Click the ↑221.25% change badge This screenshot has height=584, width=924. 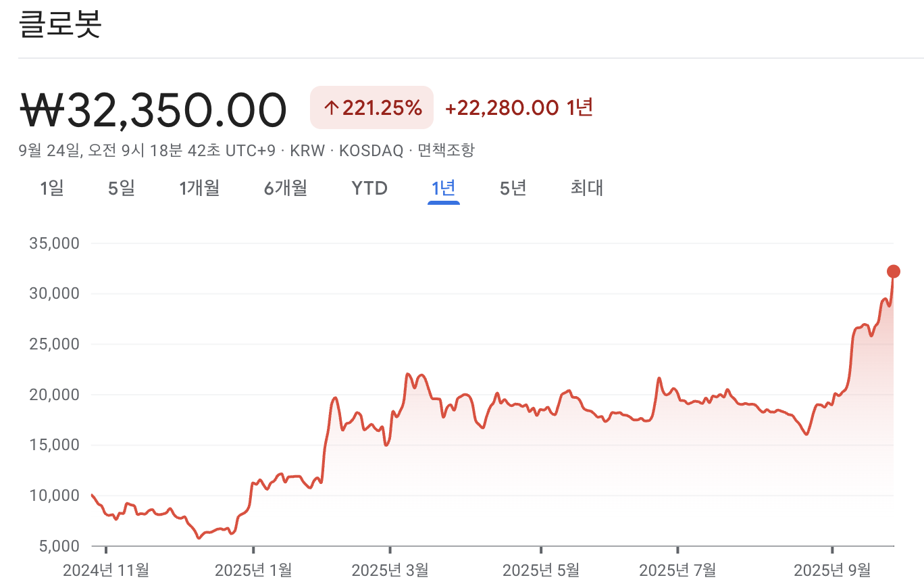click(371, 107)
